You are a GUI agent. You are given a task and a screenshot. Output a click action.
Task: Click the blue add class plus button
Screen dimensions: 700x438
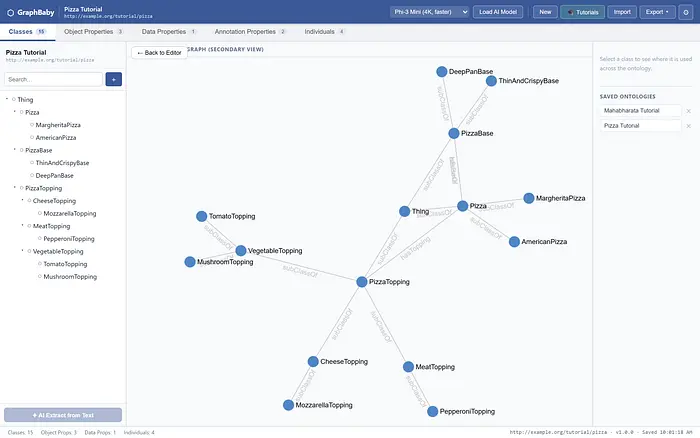113,79
